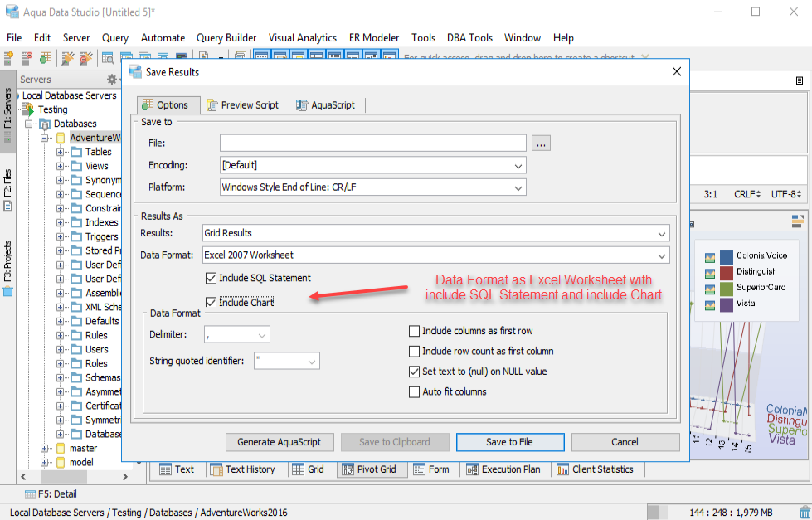Open the Client Statistics tab
The image size is (812, 520).
[x=596, y=469]
